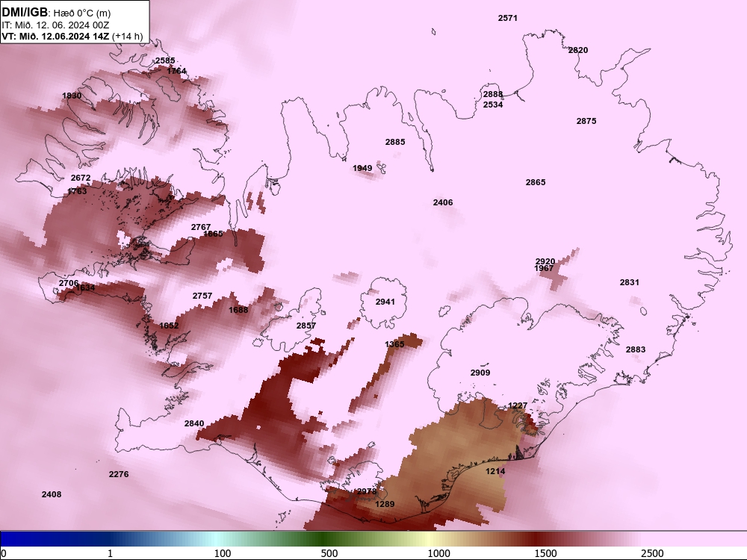
Task: Select the 1764 height label
Action: tap(176, 71)
